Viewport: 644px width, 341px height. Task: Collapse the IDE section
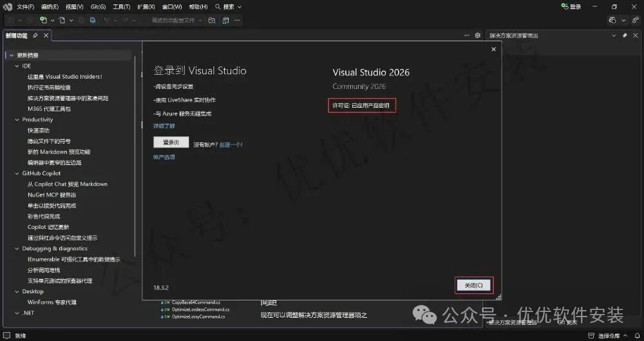tap(17, 66)
